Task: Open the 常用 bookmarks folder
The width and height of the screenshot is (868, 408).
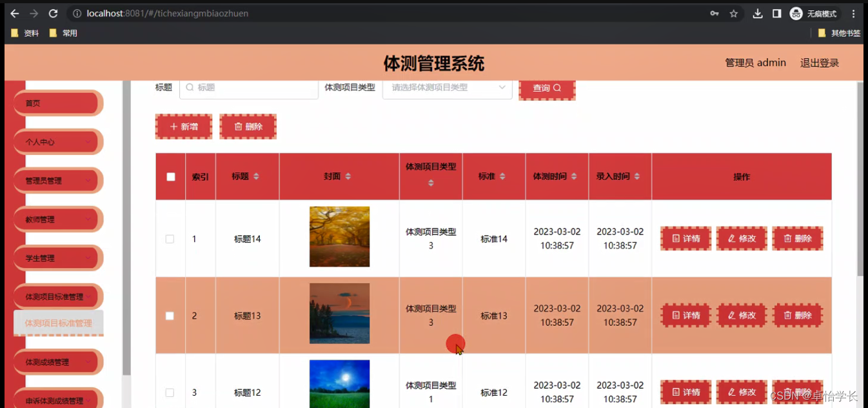Action: (63, 33)
